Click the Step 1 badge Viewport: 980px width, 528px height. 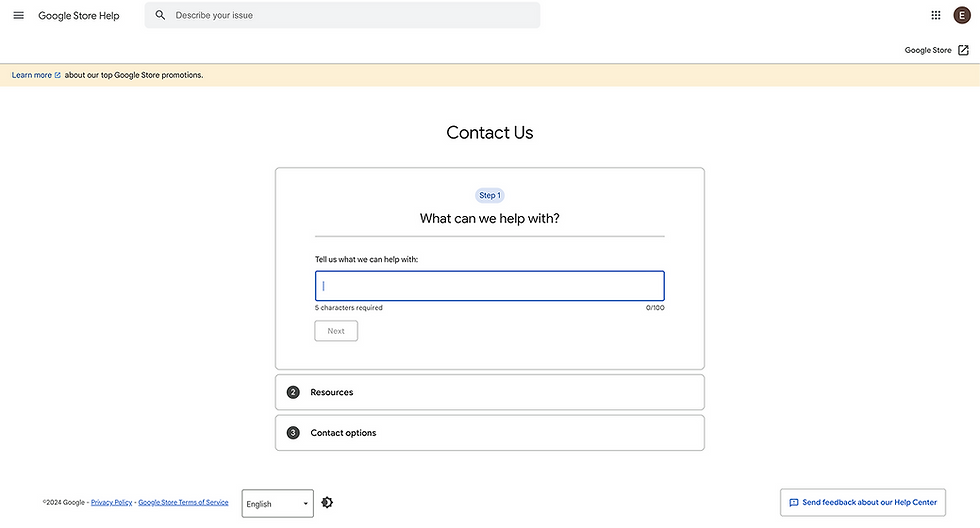pyautogui.click(x=489, y=196)
